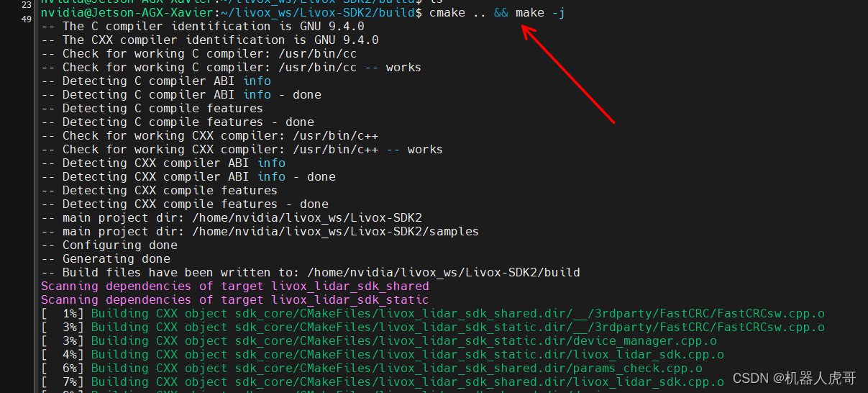Click 'Detecting CXX compiler ABI info - done' line
The height and width of the screenshot is (393, 868).
click(x=188, y=177)
